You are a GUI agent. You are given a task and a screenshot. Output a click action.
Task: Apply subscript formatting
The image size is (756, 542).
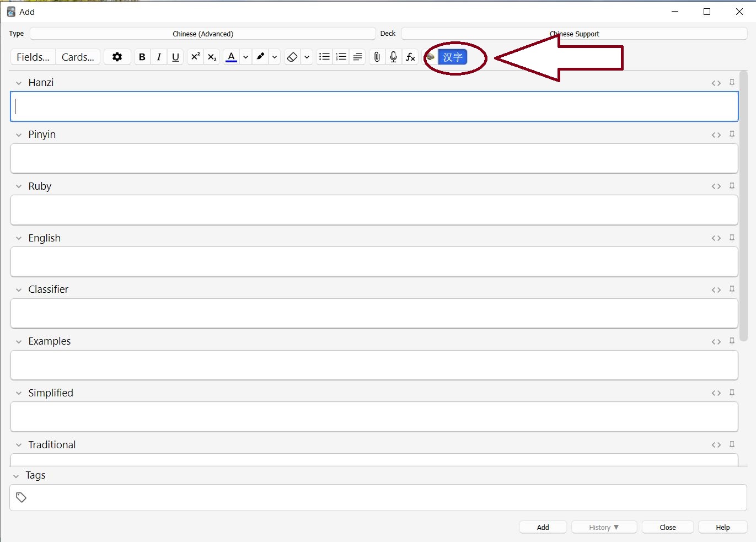tap(212, 57)
